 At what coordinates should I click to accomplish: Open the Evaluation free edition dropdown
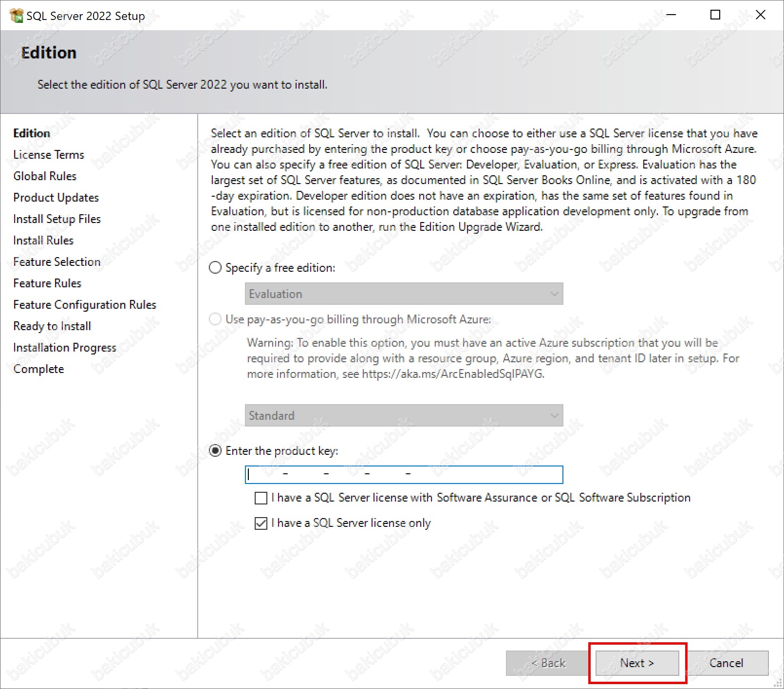pyautogui.click(x=404, y=294)
